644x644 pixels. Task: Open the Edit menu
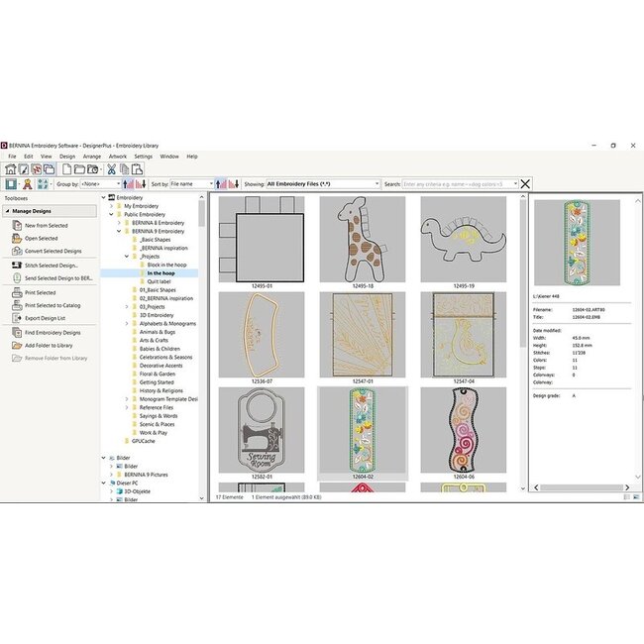point(29,157)
